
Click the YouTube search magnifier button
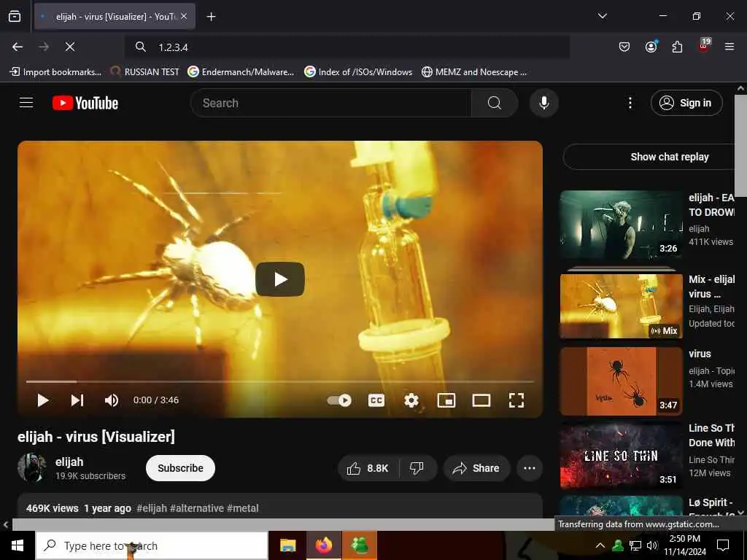pyautogui.click(x=495, y=103)
